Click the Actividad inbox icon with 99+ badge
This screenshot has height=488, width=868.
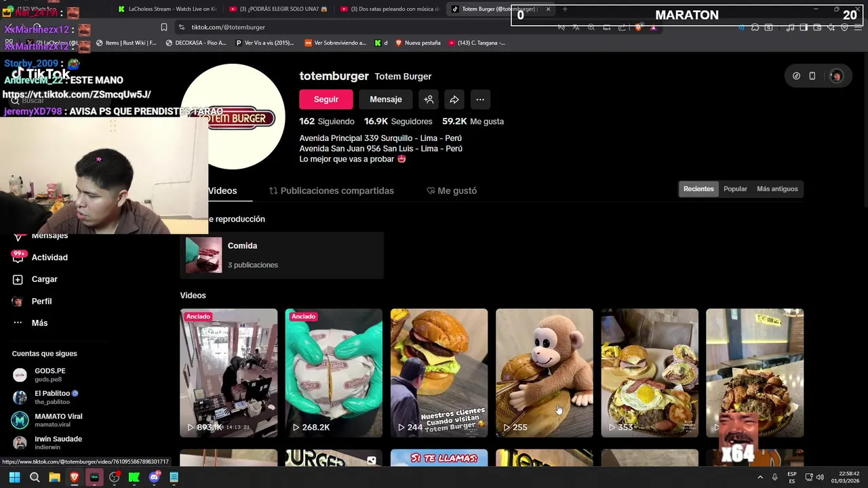pos(18,258)
